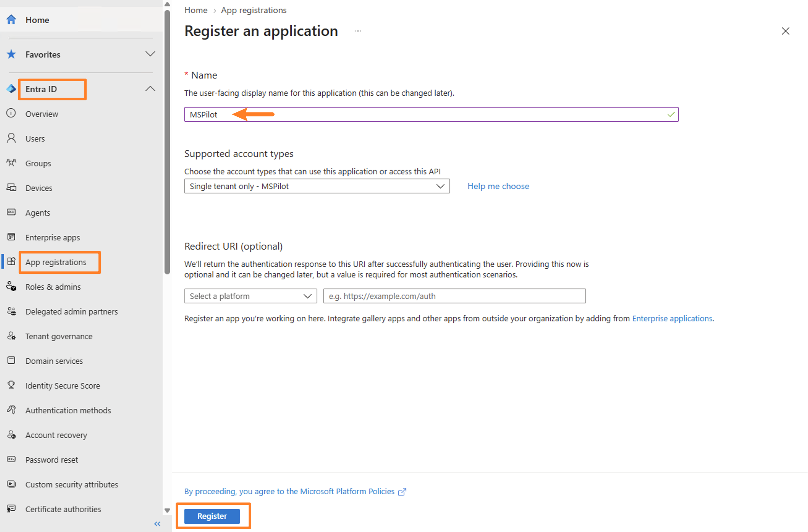Open Domain services menu item
This screenshot has height=532, width=808.
click(x=54, y=361)
